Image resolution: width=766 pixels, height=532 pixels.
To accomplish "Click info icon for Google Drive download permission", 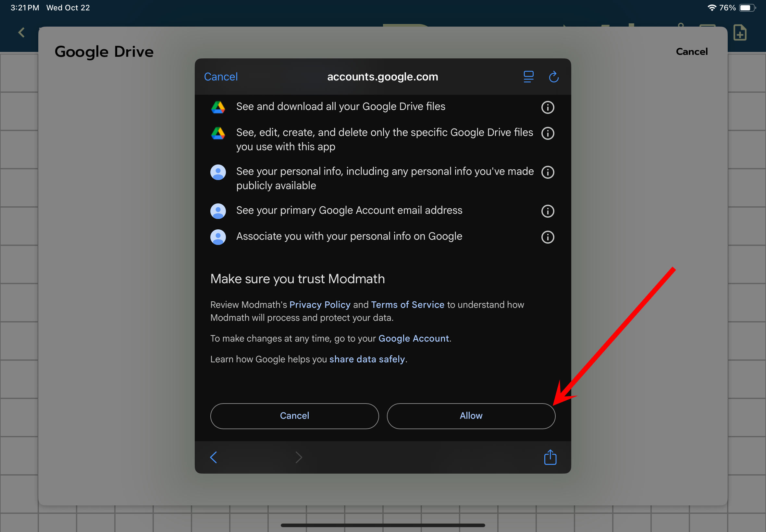I will pyautogui.click(x=547, y=107).
